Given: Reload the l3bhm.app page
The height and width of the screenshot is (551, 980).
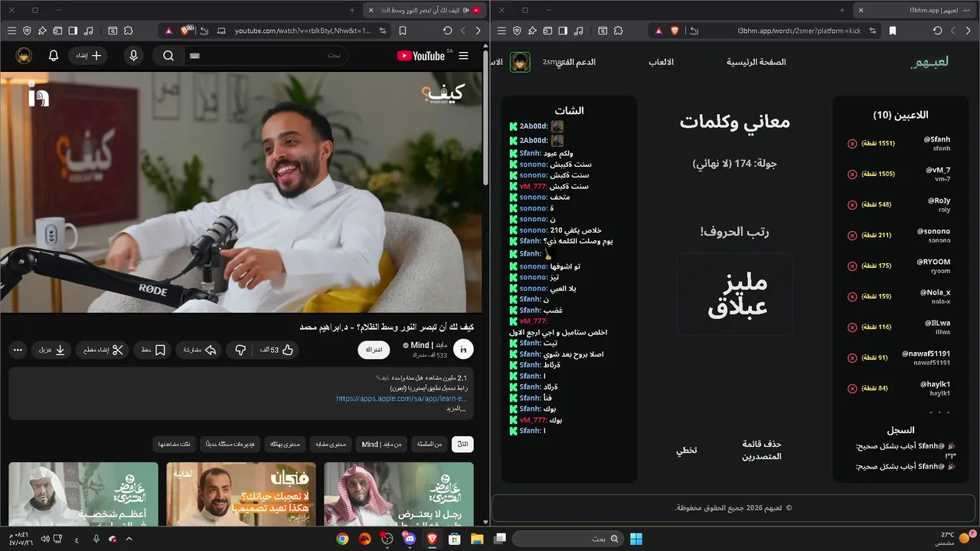Looking at the screenshot, I should pyautogui.click(x=938, y=31).
